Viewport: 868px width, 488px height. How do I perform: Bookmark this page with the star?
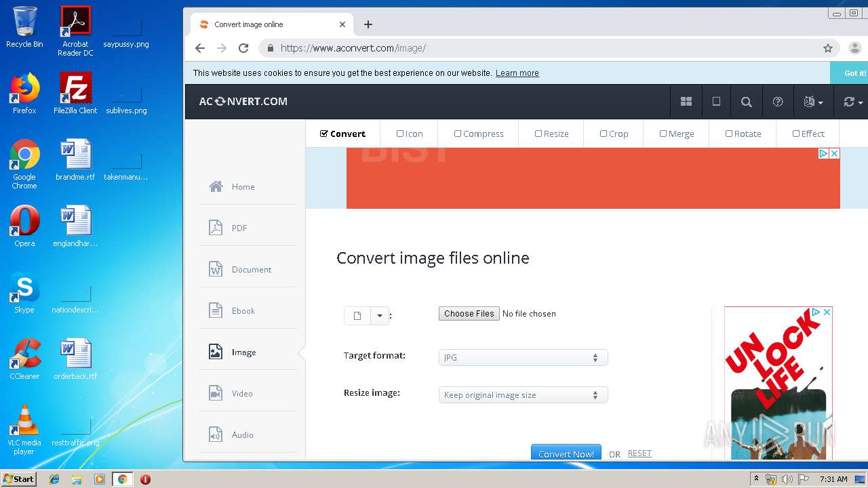click(827, 48)
